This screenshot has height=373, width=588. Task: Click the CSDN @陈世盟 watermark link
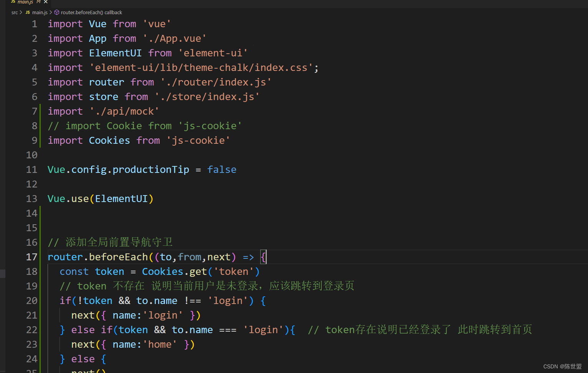pyautogui.click(x=563, y=366)
